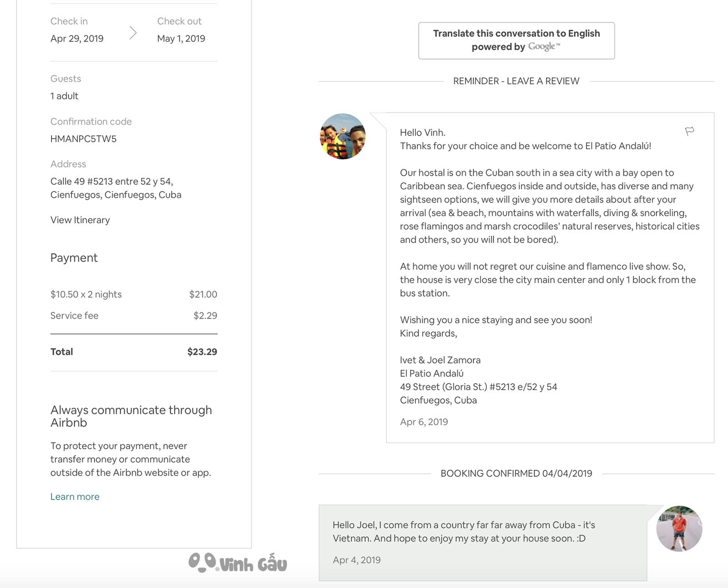Click the guest message from Apr 4, 2019

(x=483, y=542)
